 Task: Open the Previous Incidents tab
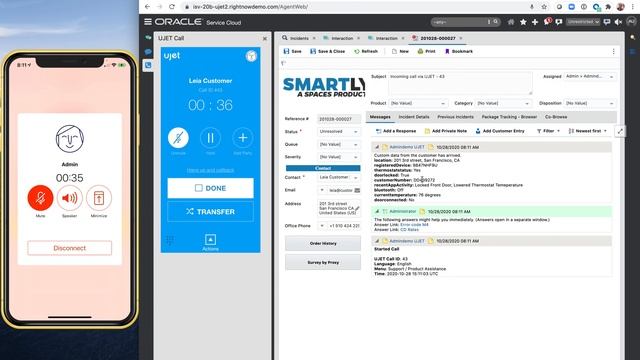point(455,117)
